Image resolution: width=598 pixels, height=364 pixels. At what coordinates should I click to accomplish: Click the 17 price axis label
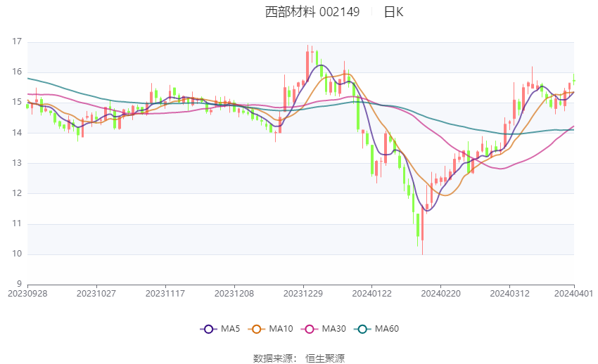coord(17,42)
